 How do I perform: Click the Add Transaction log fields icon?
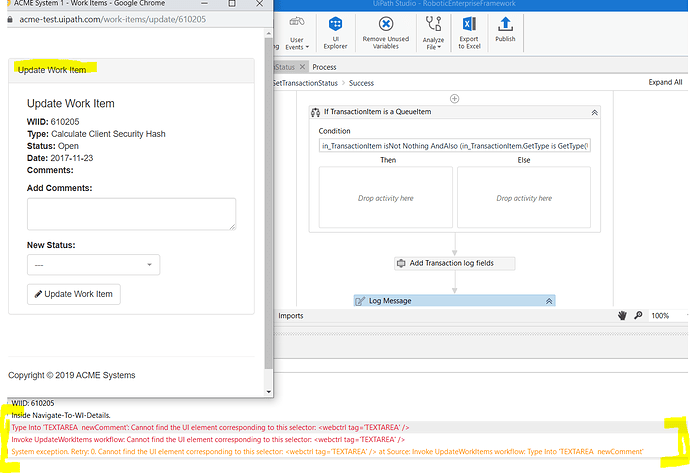[401, 263]
